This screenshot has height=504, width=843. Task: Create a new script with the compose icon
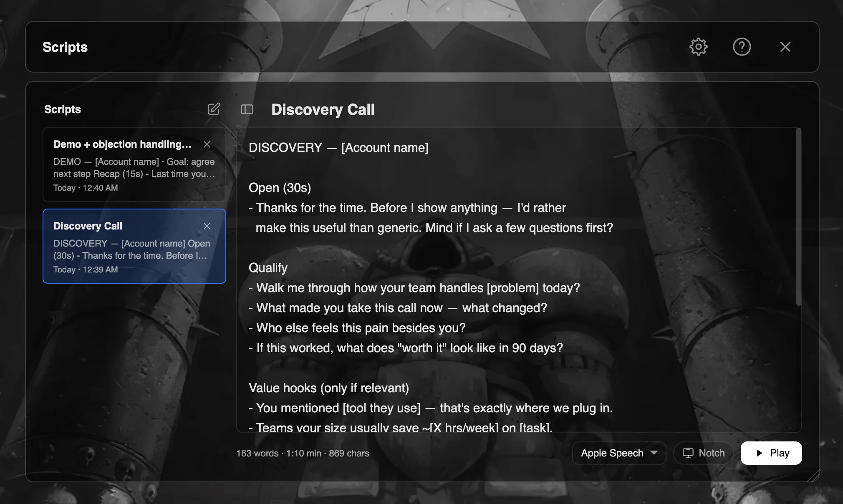(214, 109)
